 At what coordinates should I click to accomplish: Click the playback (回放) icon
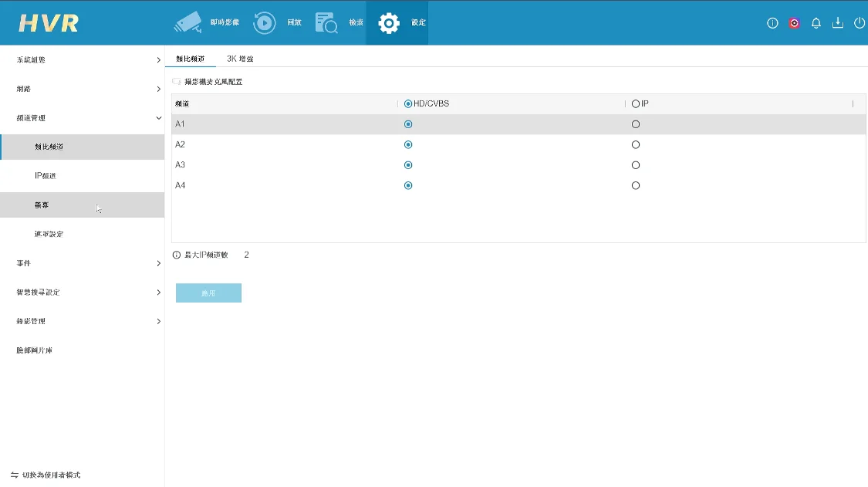265,22
